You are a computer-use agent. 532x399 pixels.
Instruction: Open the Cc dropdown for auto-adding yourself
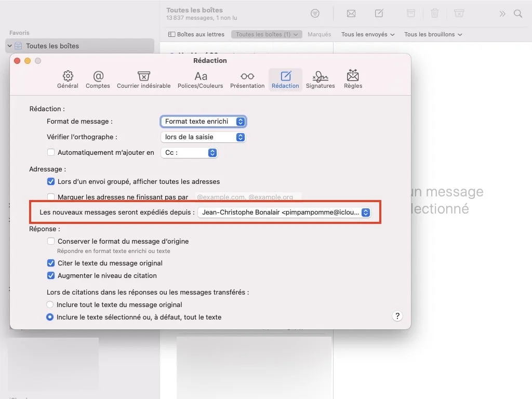click(x=189, y=153)
